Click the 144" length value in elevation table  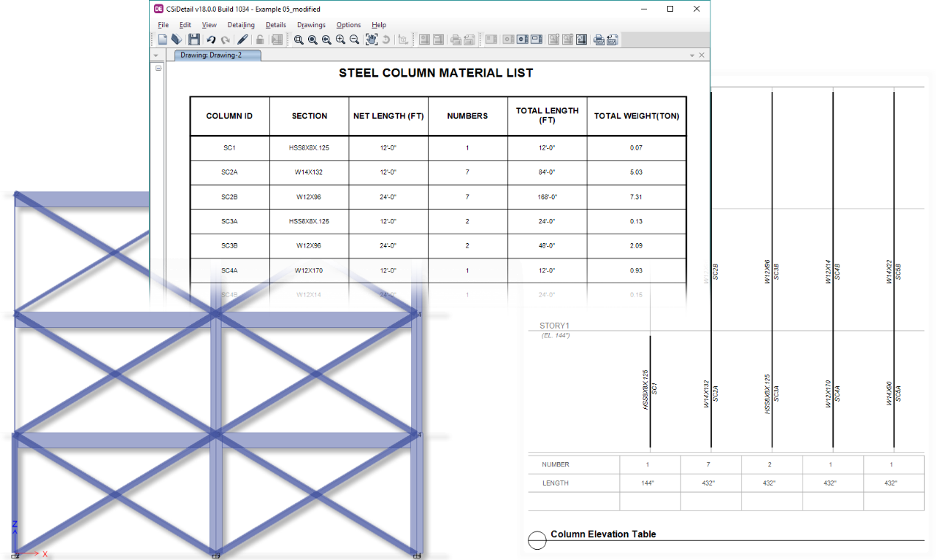[x=649, y=483]
